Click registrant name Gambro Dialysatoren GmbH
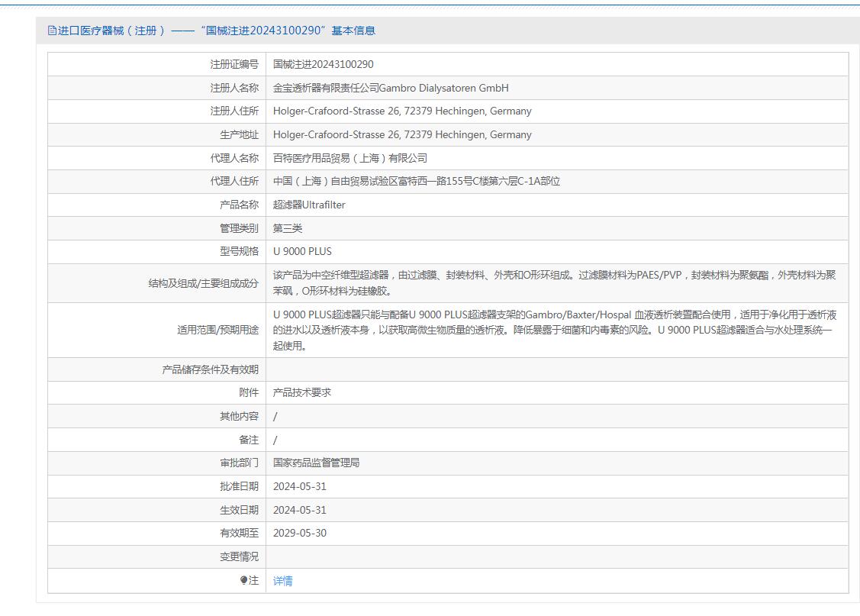Screen dimensions: 860x616 click(x=391, y=88)
